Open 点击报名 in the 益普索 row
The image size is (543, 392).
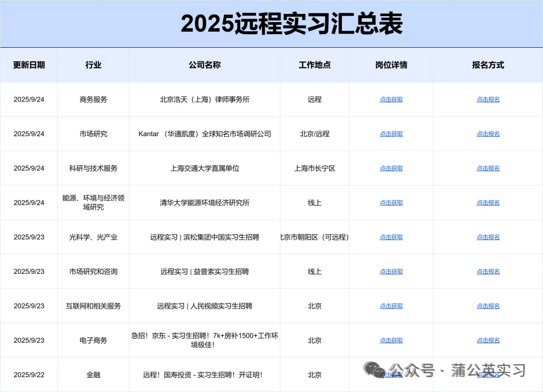488,271
